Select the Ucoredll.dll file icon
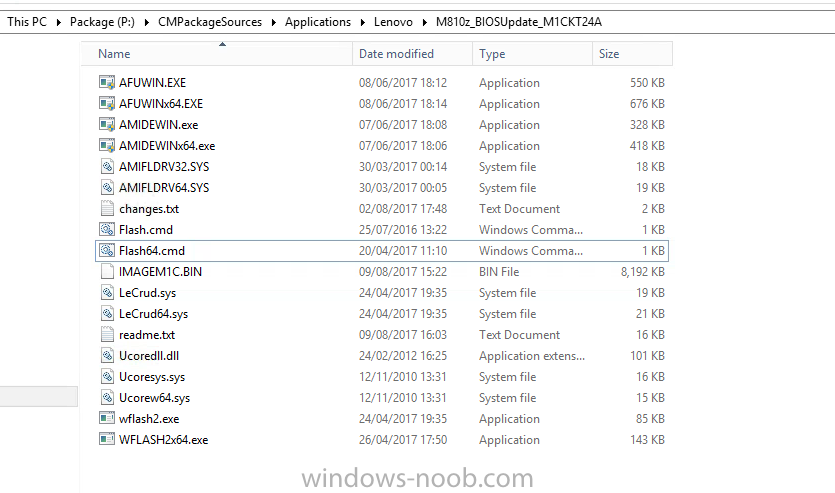835x493 pixels. point(107,356)
